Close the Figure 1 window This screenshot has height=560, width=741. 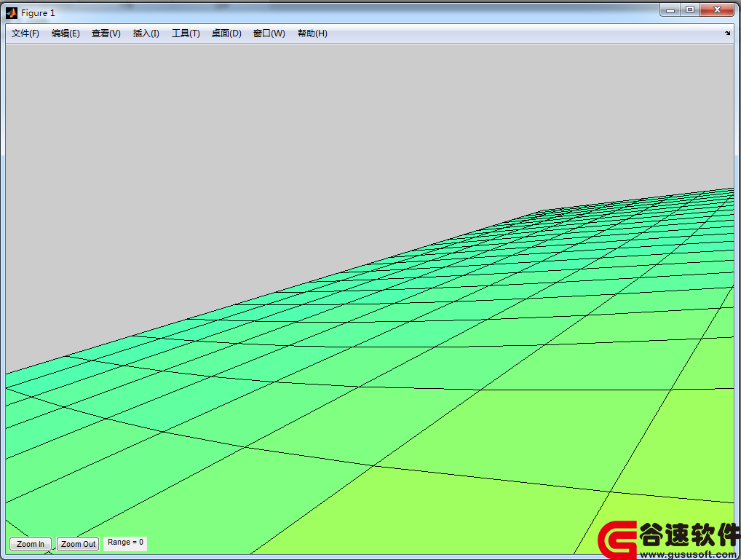pyautogui.click(x=717, y=10)
